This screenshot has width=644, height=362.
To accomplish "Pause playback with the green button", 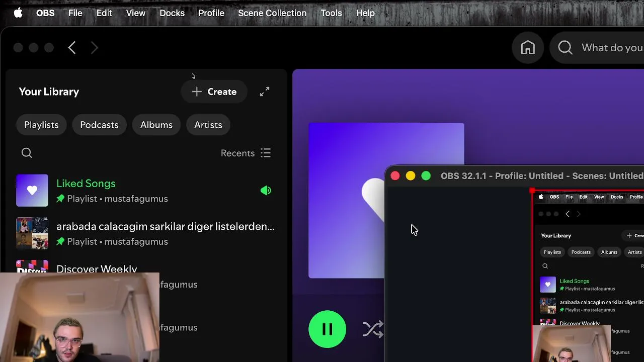I will (x=327, y=329).
